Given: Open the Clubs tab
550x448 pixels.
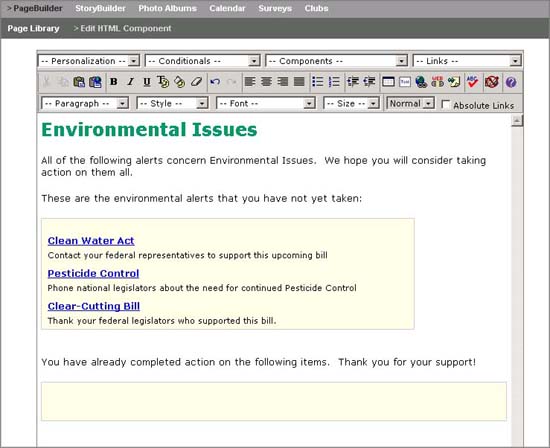Looking at the screenshot, I should (316, 8).
